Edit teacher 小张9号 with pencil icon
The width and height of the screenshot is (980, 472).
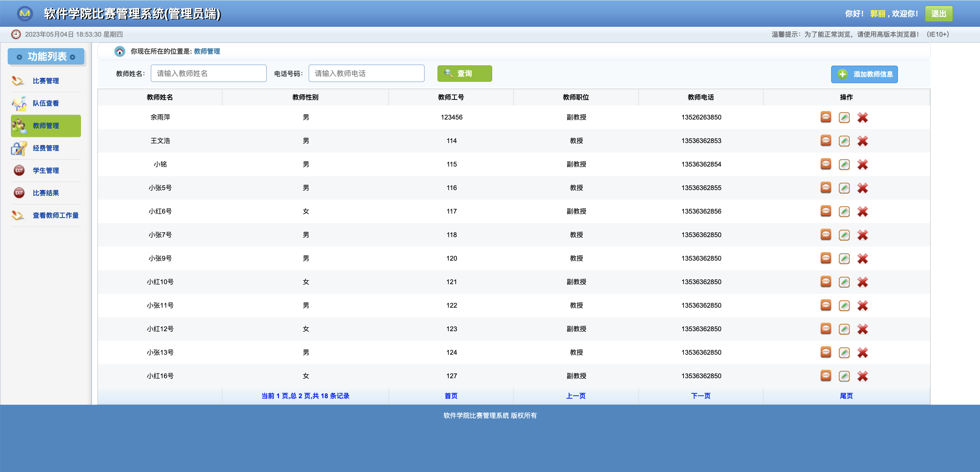point(844,259)
